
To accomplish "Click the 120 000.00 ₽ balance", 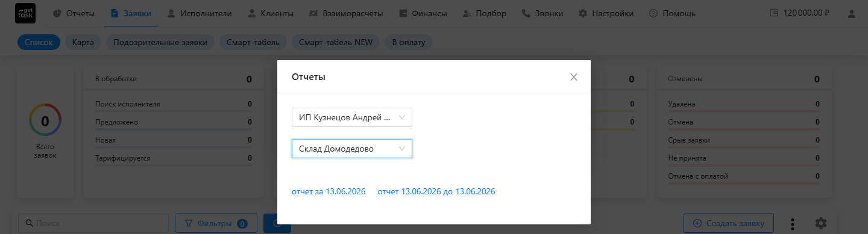I will tap(800, 13).
